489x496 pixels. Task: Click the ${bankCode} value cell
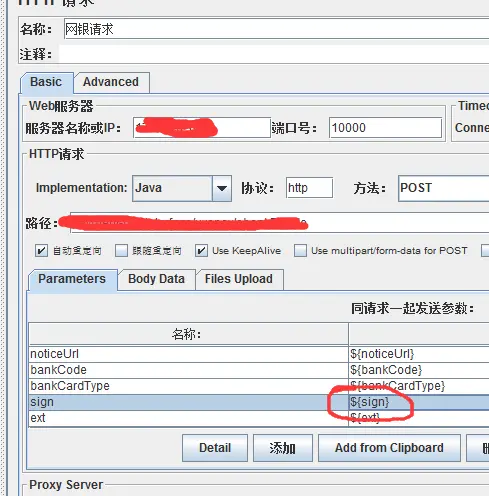419,370
